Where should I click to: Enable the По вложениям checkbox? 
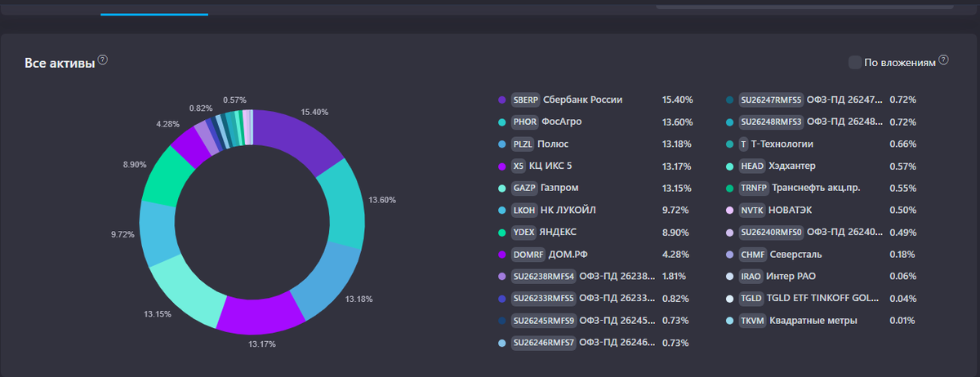tap(855, 62)
